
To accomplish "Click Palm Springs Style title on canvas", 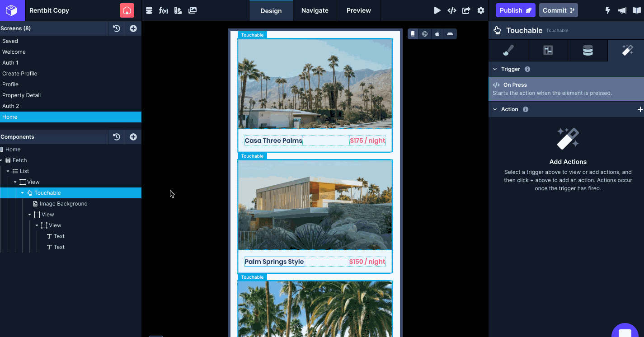I will pyautogui.click(x=274, y=262).
